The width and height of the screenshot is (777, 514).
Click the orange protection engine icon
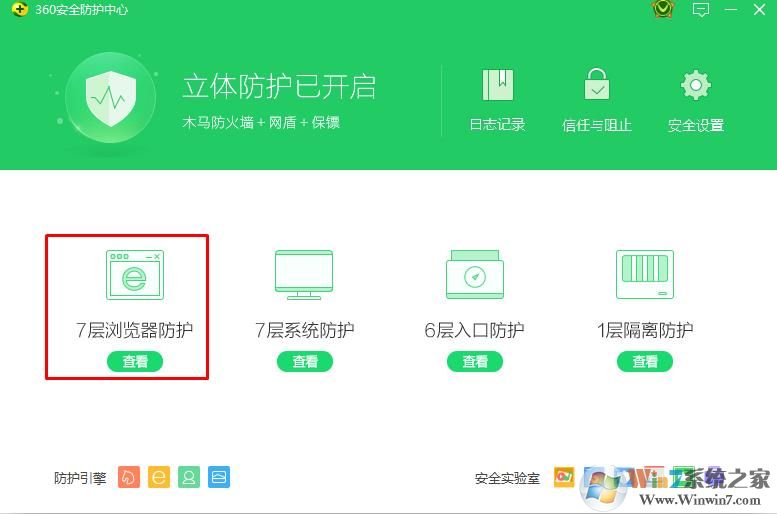point(129,477)
